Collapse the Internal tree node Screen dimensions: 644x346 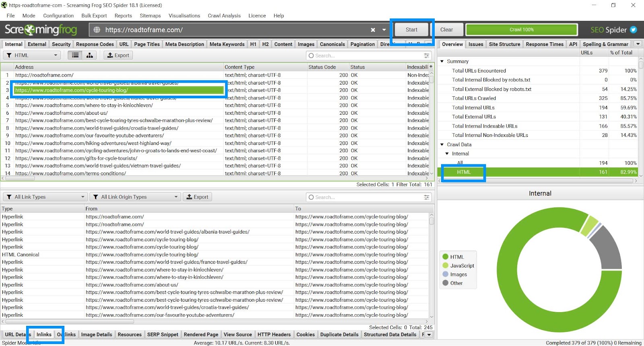(447, 154)
